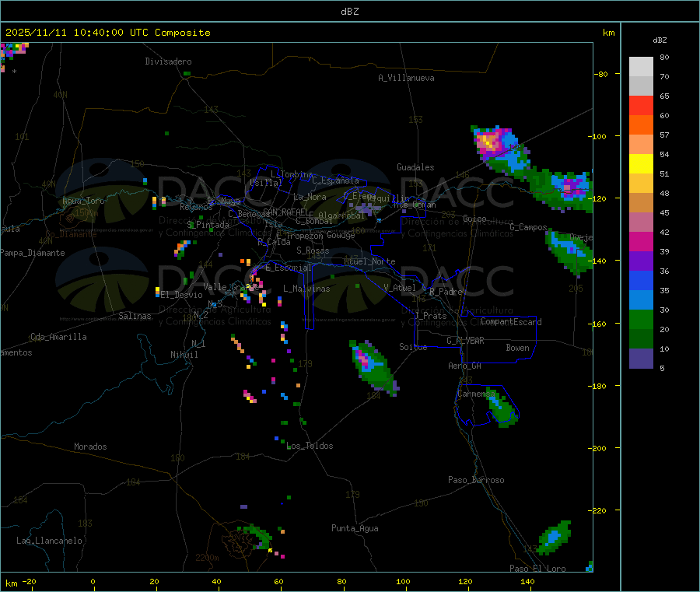Click the Los_Toldos label
Image resolution: width=700 pixels, height=592 pixels.
tap(310, 446)
